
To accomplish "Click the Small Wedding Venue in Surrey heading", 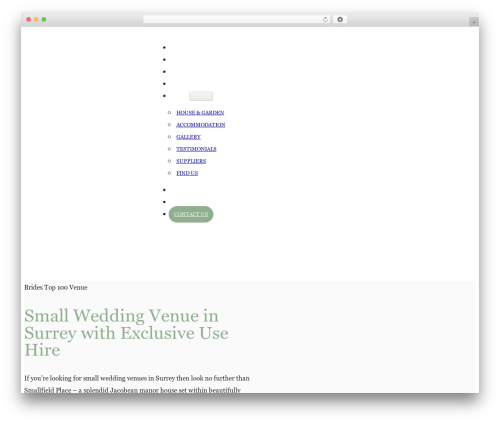I will (126, 333).
